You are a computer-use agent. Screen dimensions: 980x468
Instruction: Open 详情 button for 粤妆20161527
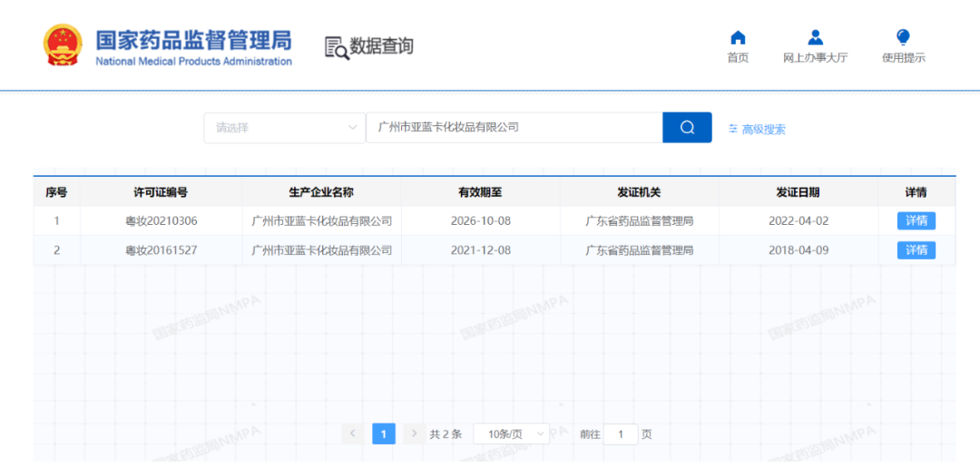click(x=916, y=250)
